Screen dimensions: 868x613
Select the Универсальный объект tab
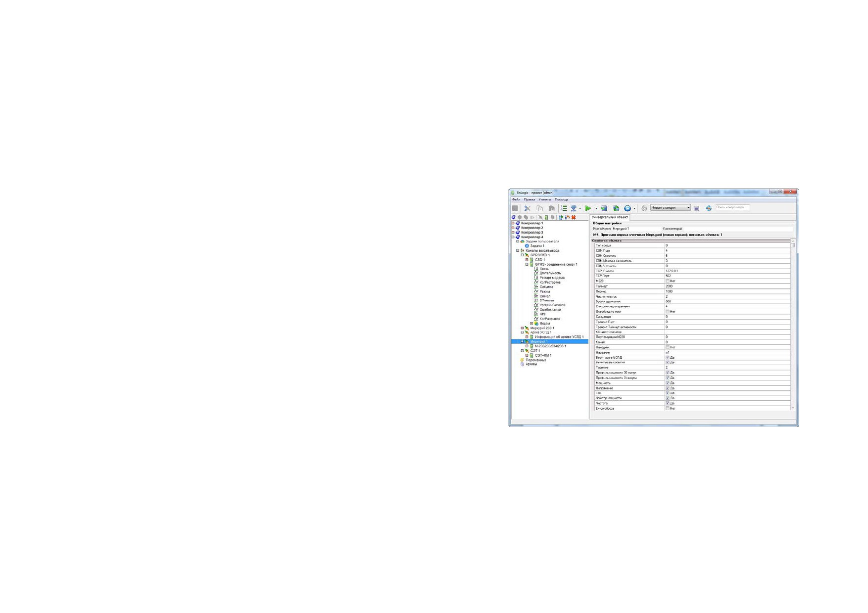pyautogui.click(x=610, y=217)
